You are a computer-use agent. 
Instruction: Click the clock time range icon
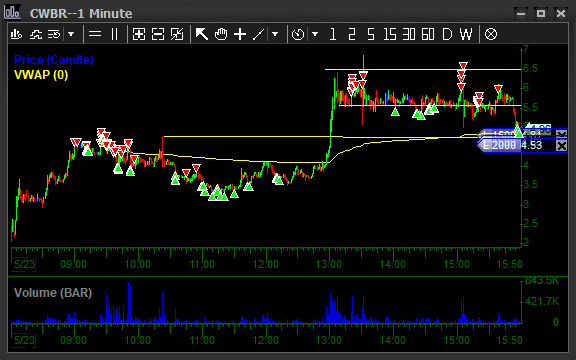tap(298, 35)
